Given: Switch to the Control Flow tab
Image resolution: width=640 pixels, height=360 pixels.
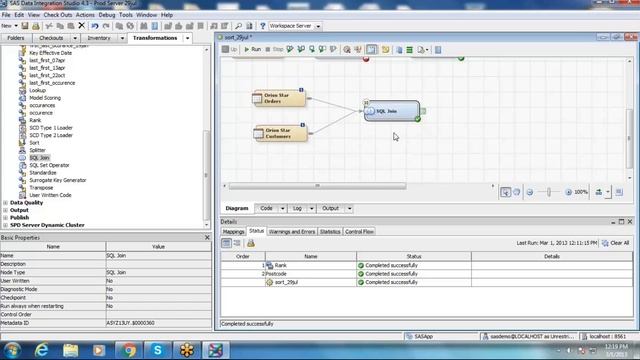Looking at the screenshot, I should 359,231.
